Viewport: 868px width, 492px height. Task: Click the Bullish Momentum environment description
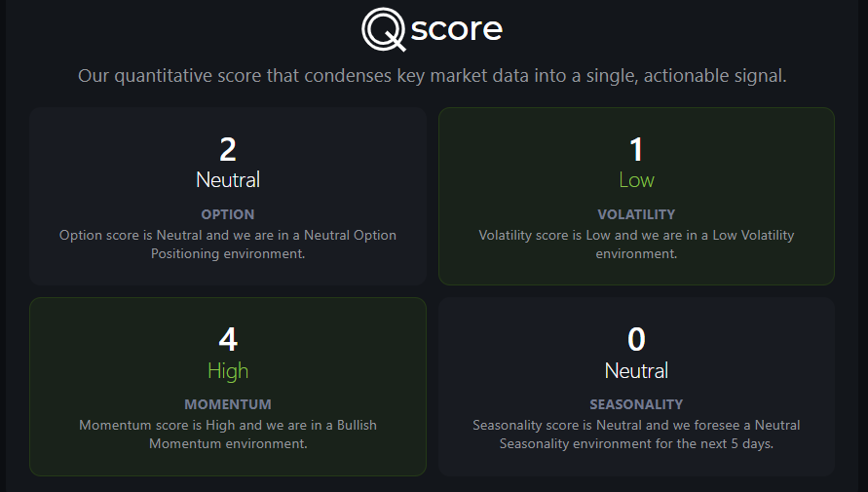pos(228,435)
